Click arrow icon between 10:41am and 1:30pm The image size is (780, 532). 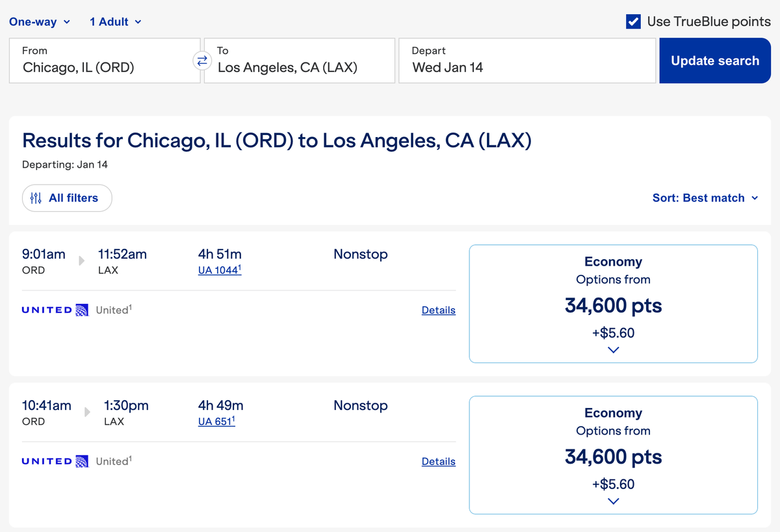point(88,412)
